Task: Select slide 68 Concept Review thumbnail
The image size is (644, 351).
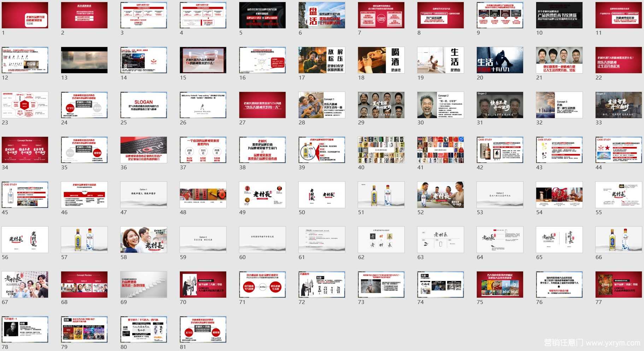Action: tap(84, 285)
